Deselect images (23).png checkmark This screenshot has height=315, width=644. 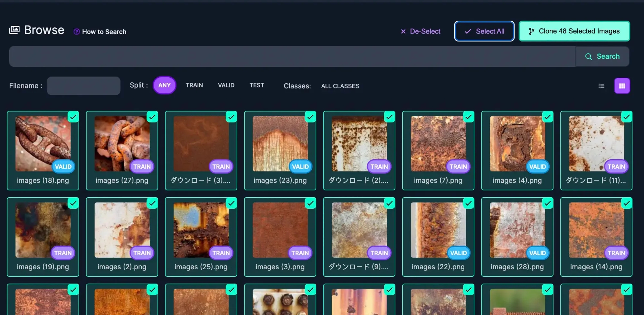tap(310, 117)
